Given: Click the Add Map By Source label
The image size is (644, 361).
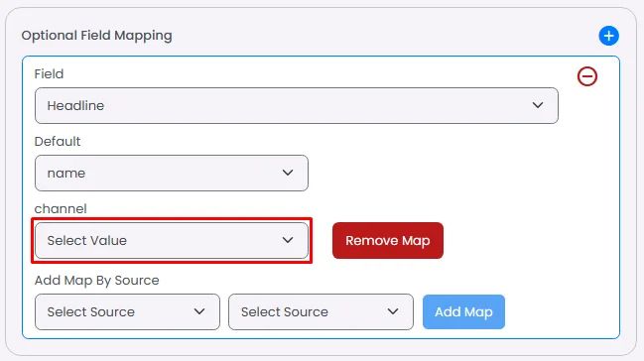Looking at the screenshot, I should pos(97,280).
